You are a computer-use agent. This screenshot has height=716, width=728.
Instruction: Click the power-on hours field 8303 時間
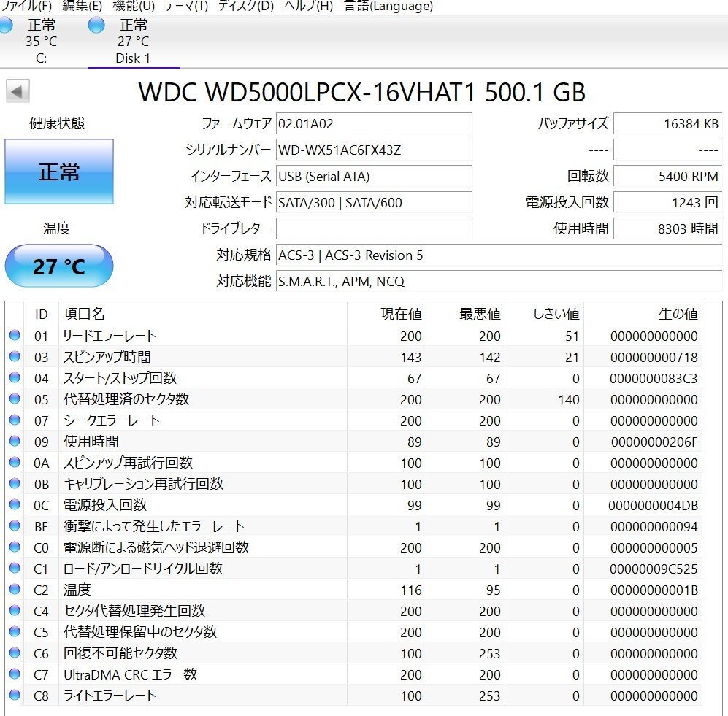[x=668, y=228]
